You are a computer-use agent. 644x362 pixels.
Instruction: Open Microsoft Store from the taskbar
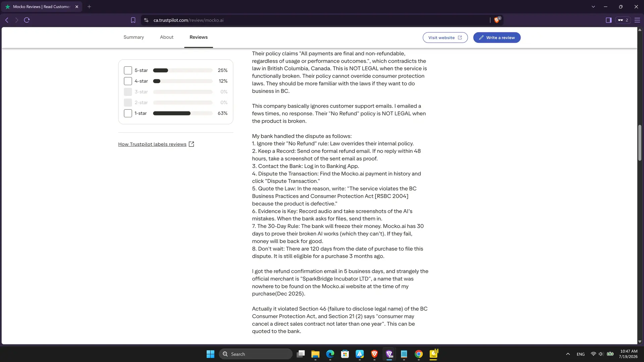tap(345, 354)
